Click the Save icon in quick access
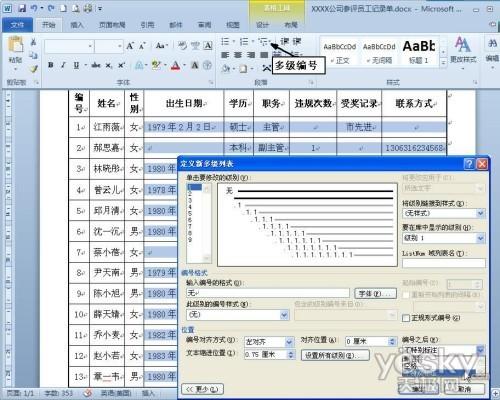 click(x=22, y=8)
